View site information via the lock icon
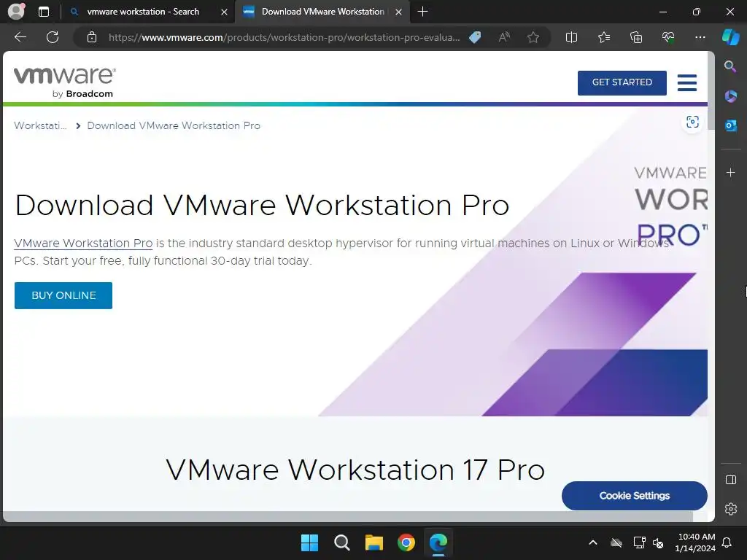The height and width of the screenshot is (560, 747). click(x=92, y=37)
